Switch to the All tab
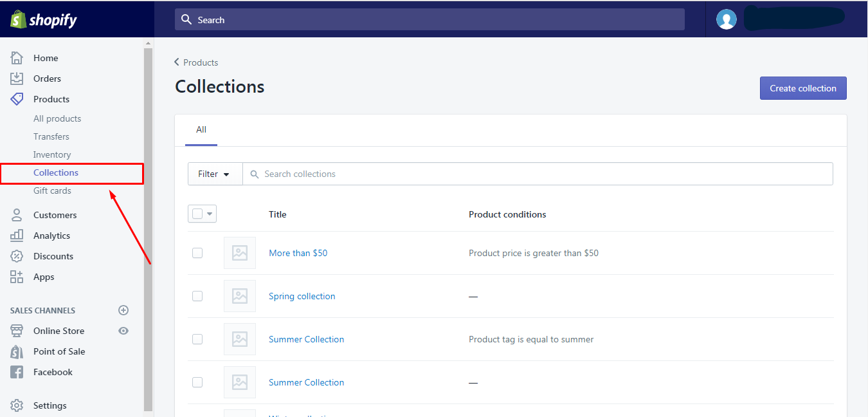Viewport: 868px width, 417px height. tap(201, 129)
